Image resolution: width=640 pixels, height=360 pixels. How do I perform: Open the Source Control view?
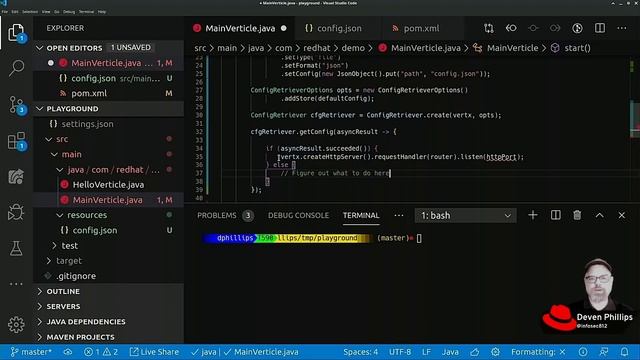16,104
